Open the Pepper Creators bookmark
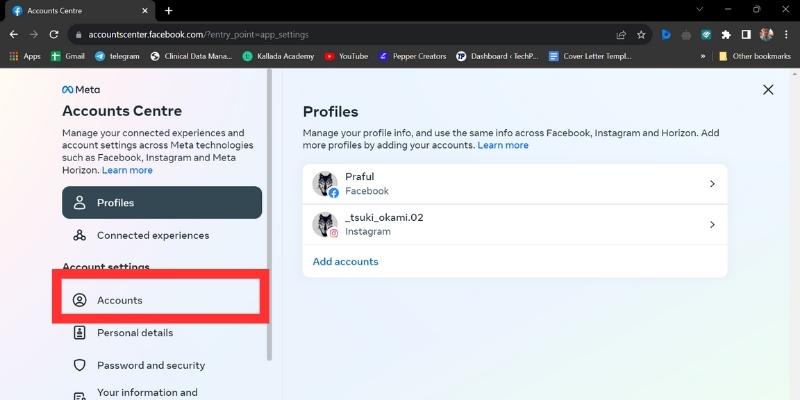Screen dimensions: 800x400 point(412,56)
